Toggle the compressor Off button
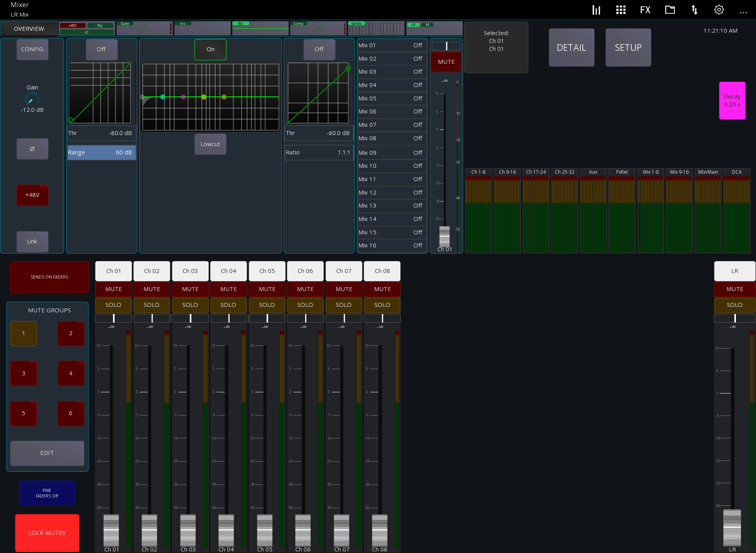Viewport: 756px width, 553px height. [x=319, y=49]
